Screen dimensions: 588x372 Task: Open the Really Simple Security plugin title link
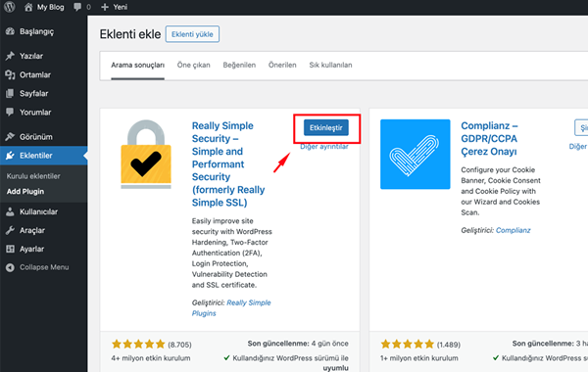228,164
